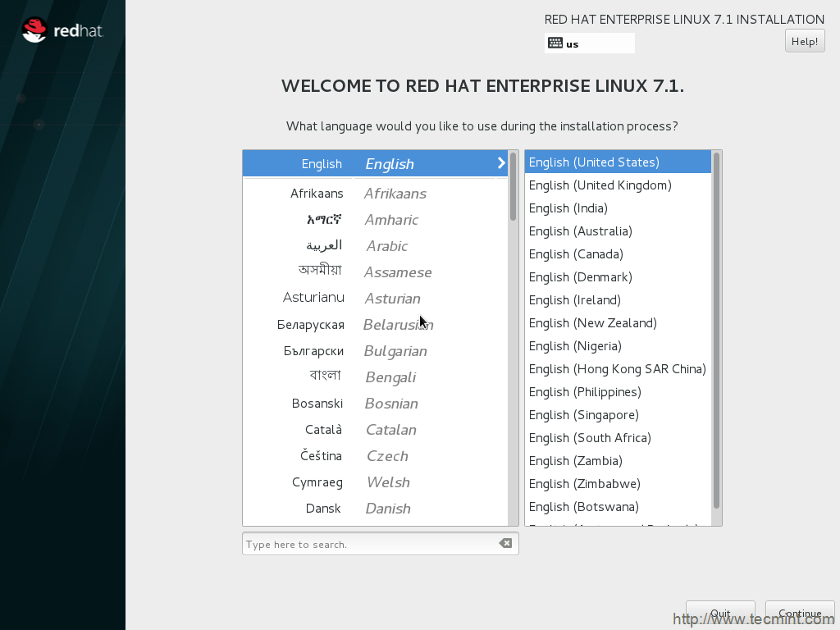Select English in the language list
This screenshot has width=840, height=630.
375,163
